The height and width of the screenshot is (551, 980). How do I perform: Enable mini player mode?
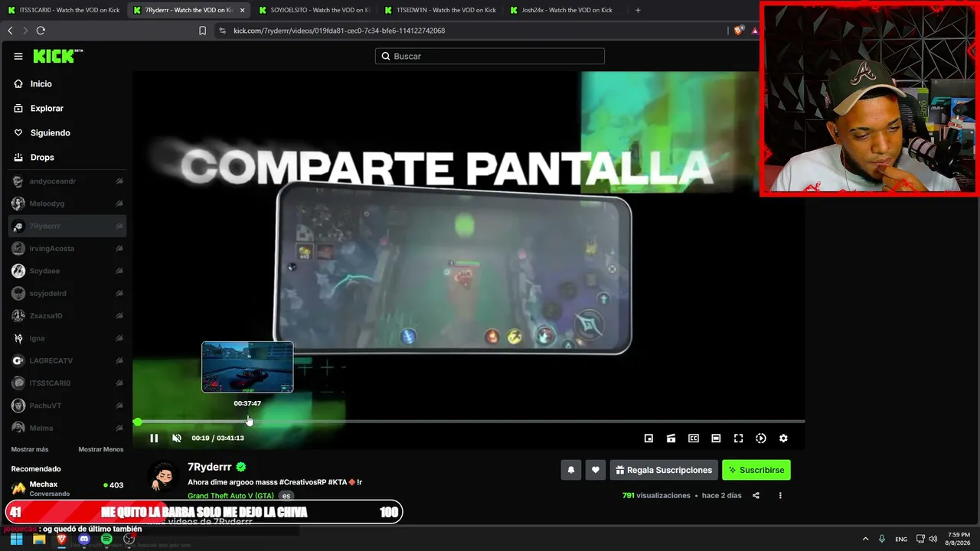pyautogui.click(x=648, y=439)
